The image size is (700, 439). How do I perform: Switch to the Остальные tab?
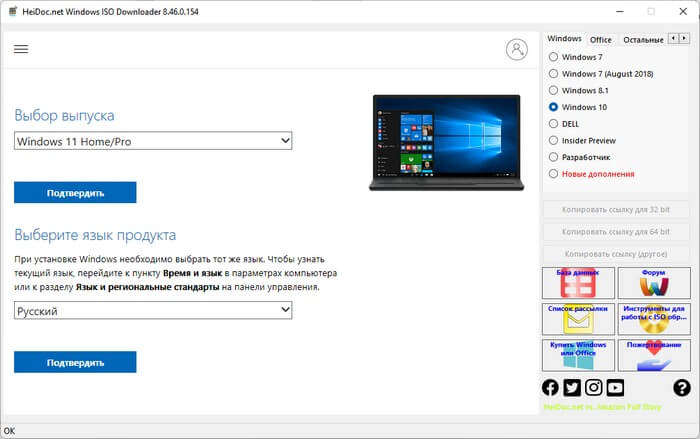point(643,40)
